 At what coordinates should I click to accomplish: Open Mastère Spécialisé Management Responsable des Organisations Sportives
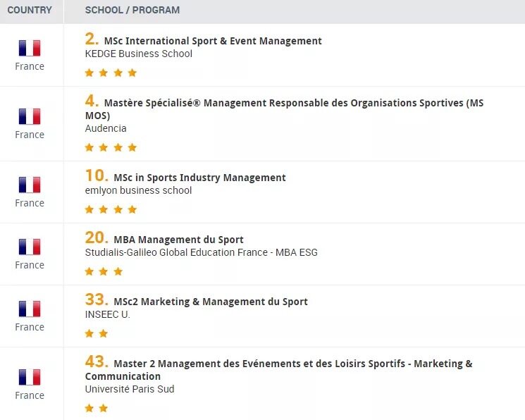tap(284, 109)
